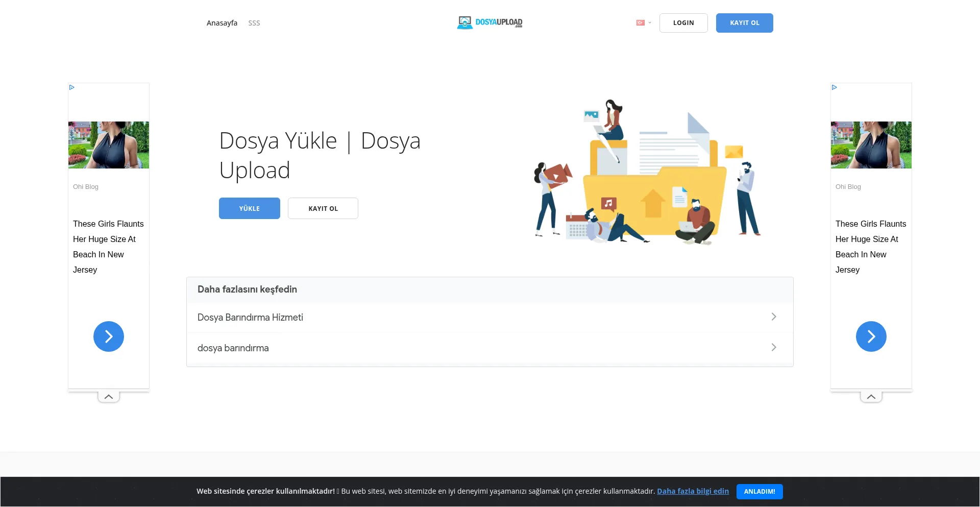Open the Anasayfa menu item
Viewport: 980px width, 507px height.
(x=222, y=23)
